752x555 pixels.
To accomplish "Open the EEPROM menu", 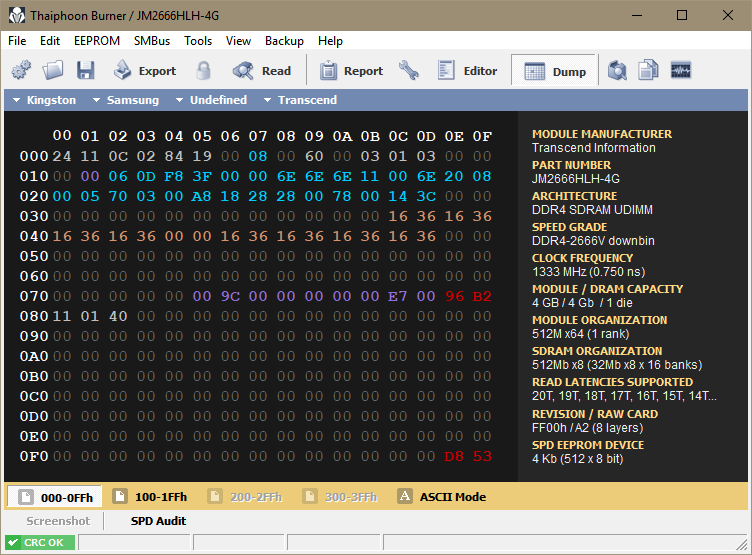I will click(97, 41).
